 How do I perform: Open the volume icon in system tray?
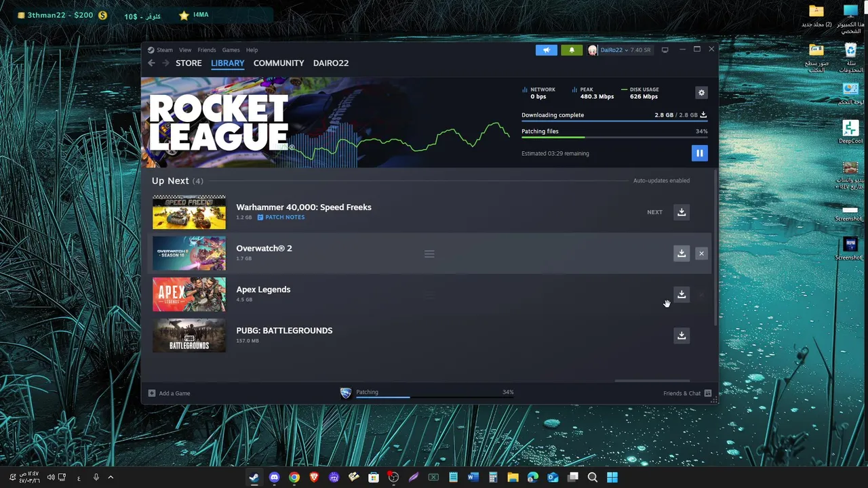pyautogui.click(x=50, y=477)
